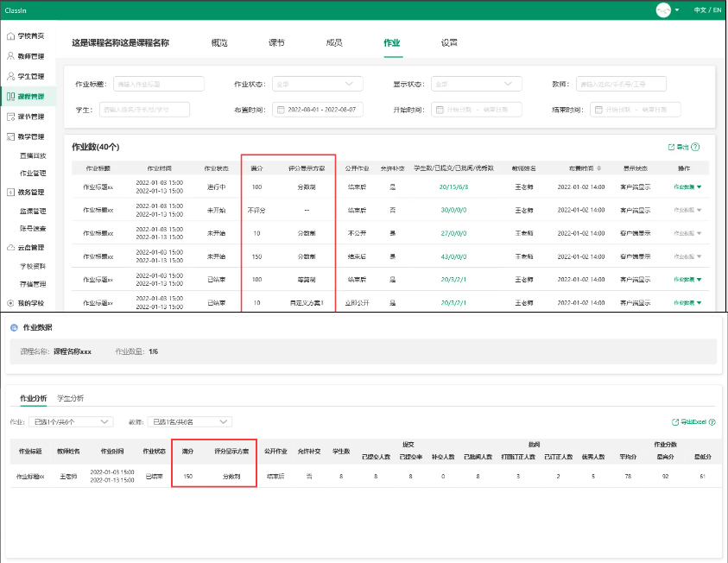Screen dimensions: 728x563
Task: Click the 27/0/0/0 student count link
Action: pos(453,233)
